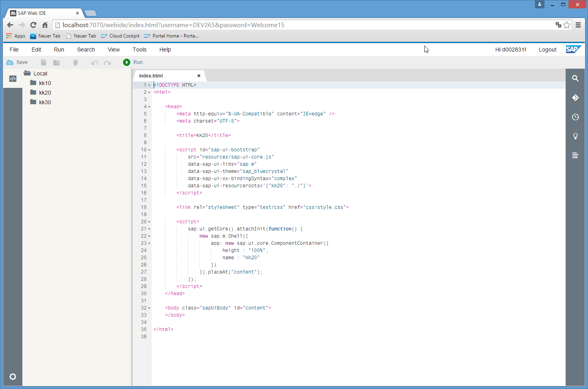This screenshot has width=588, height=389.
Task: Reload the page in browser
Action: [x=33, y=25]
